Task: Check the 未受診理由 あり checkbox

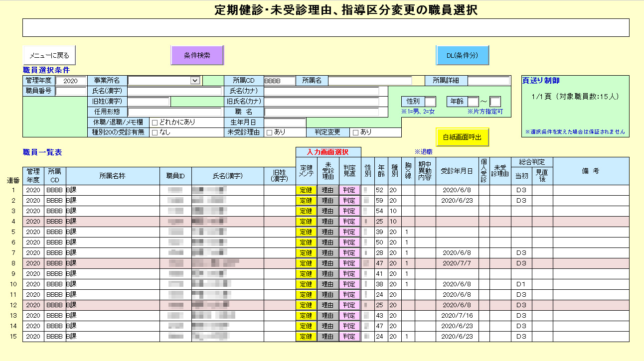Action: point(269,132)
